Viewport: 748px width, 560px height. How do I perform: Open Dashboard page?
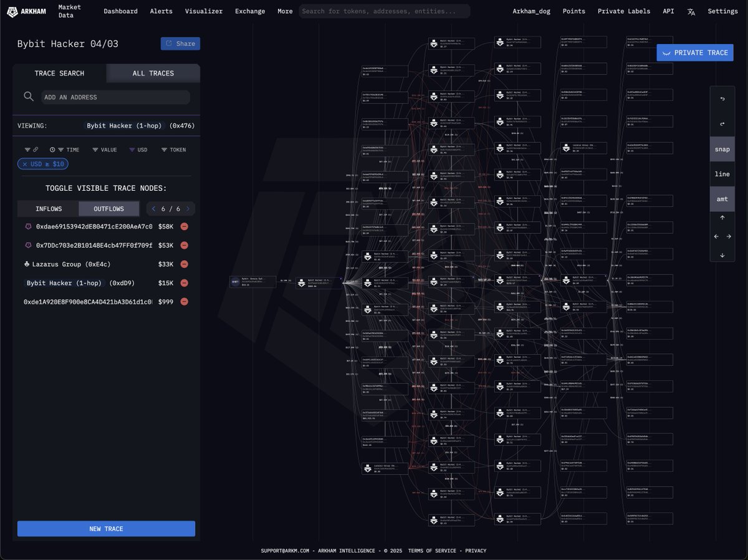tap(120, 11)
